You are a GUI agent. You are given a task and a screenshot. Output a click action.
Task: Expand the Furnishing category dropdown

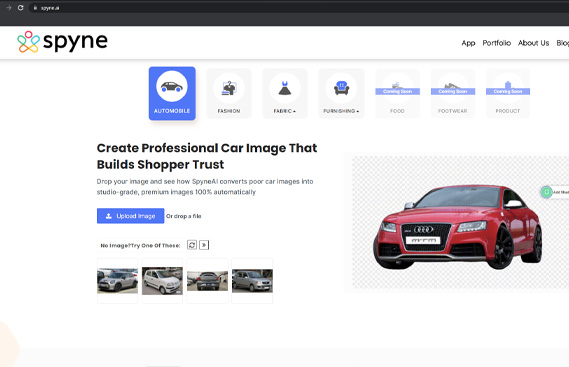click(341, 93)
